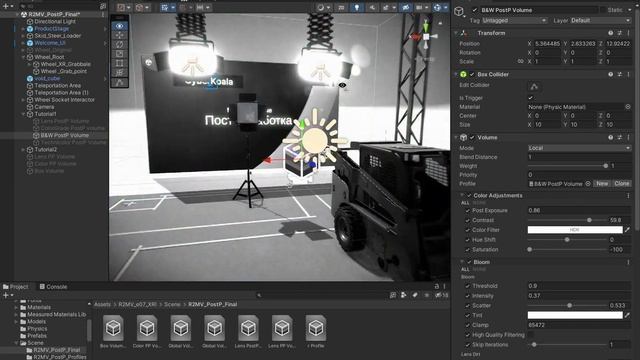Open Box Collider preset settings icon
The width and height of the screenshot is (640, 360).
pyautogui.click(x=620, y=74)
